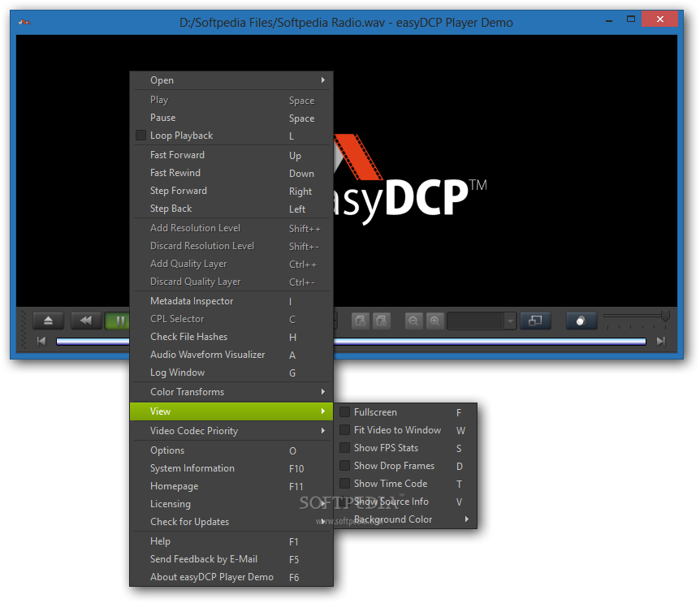Click the zoom level input field
This screenshot has width=700, height=603.
click(x=475, y=321)
